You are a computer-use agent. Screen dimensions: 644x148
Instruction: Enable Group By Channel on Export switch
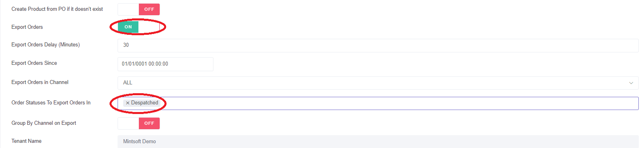click(139, 123)
